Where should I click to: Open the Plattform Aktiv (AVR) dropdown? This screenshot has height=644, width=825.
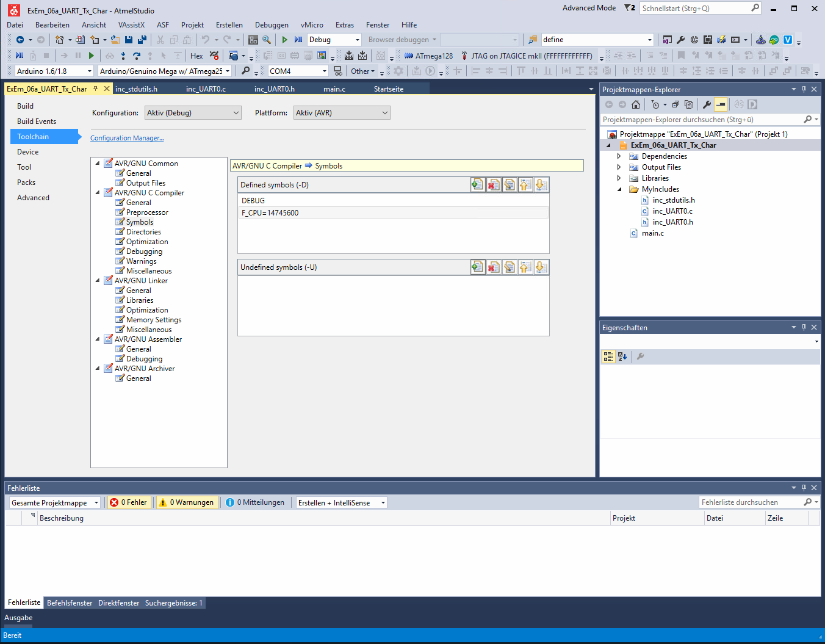[x=342, y=113]
